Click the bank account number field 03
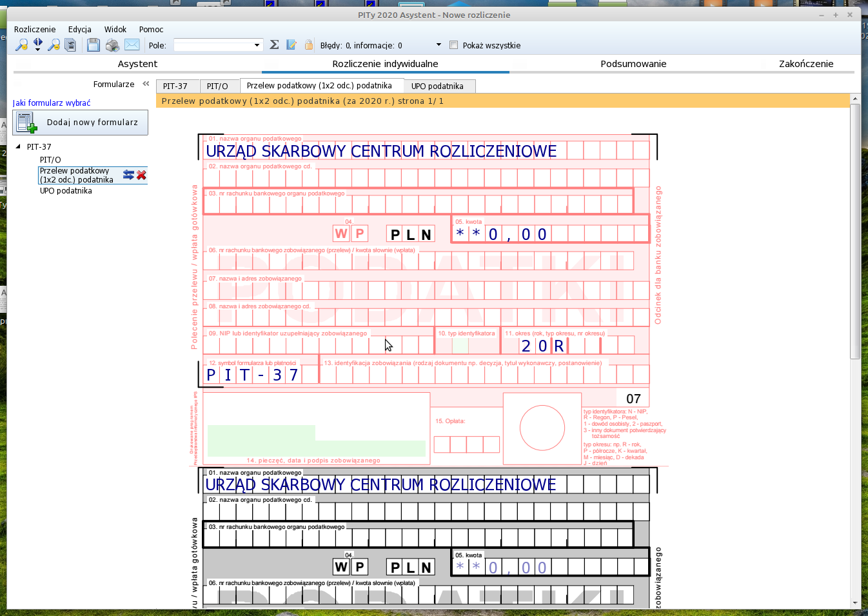 pyautogui.click(x=418, y=204)
